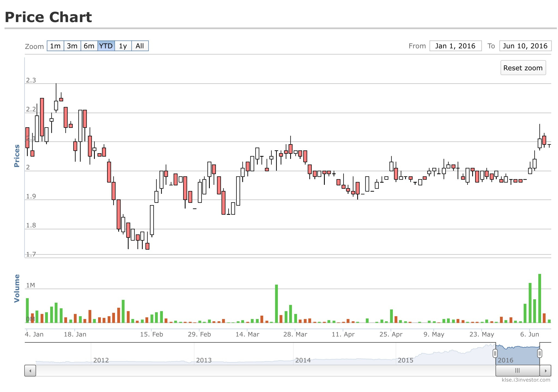Select the 3m zoom range
558x392 pixels.
72,46
